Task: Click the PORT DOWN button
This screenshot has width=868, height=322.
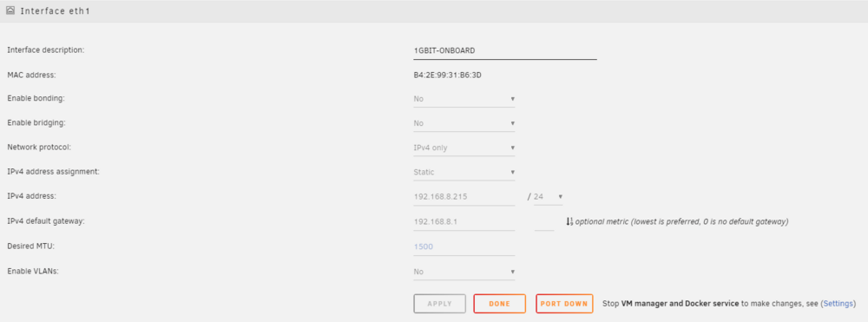Action: point(564,304)
